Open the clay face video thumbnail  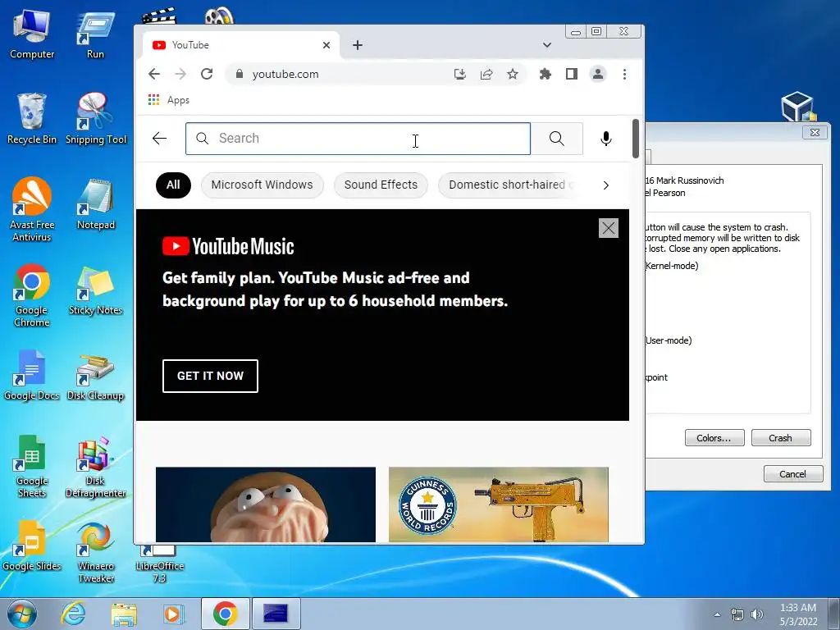(266, 504)
